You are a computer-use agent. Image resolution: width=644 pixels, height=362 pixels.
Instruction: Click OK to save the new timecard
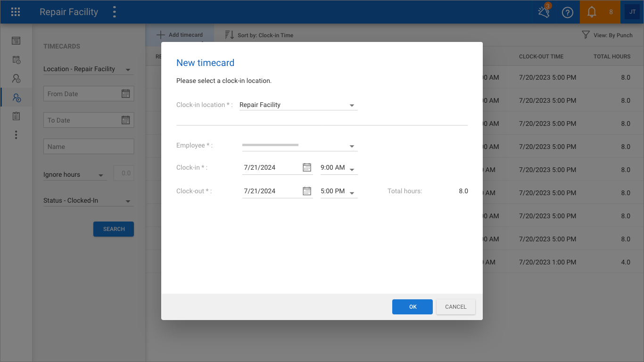coord(413,307)
